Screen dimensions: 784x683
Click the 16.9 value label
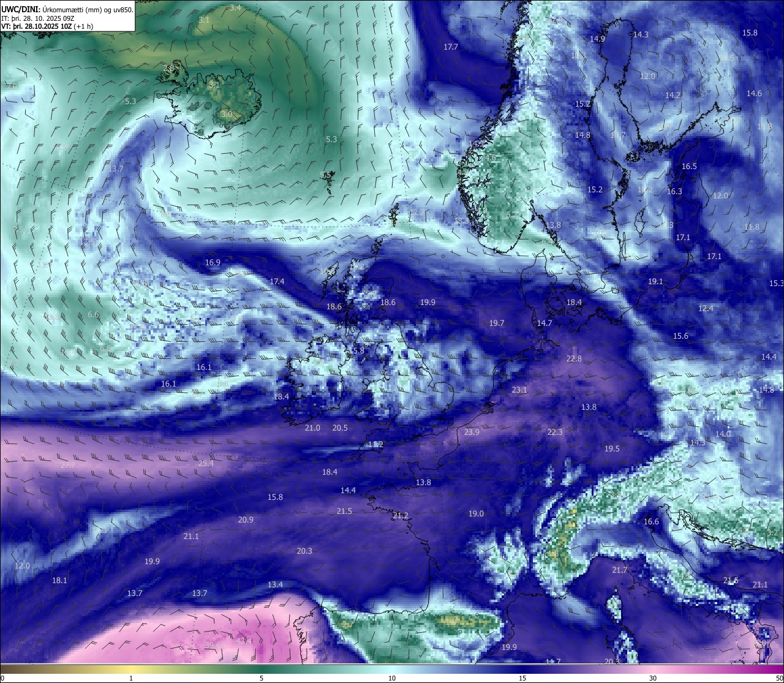click(213, 263)
